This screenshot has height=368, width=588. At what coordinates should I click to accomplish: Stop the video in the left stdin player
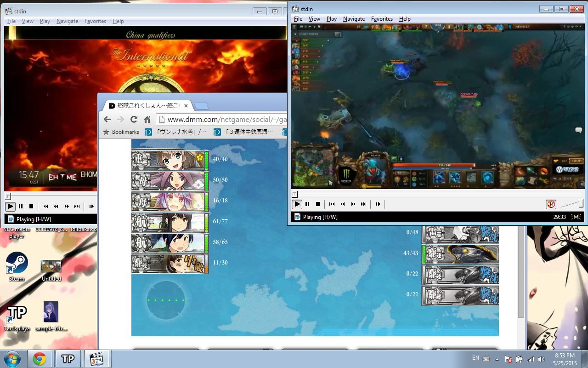coord(31,207)
